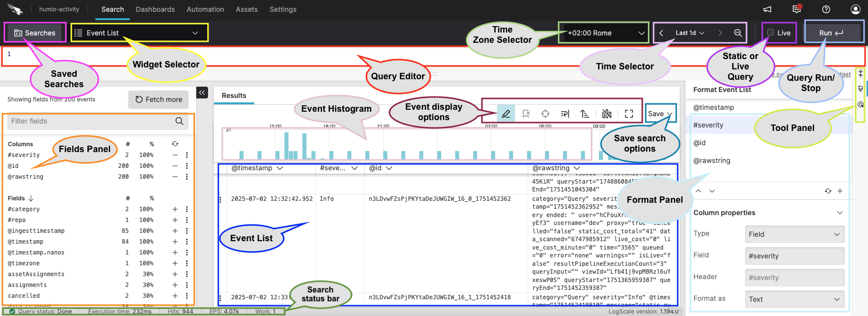
Task: Expand the Last 1d time selector
Action: [689, 33]
